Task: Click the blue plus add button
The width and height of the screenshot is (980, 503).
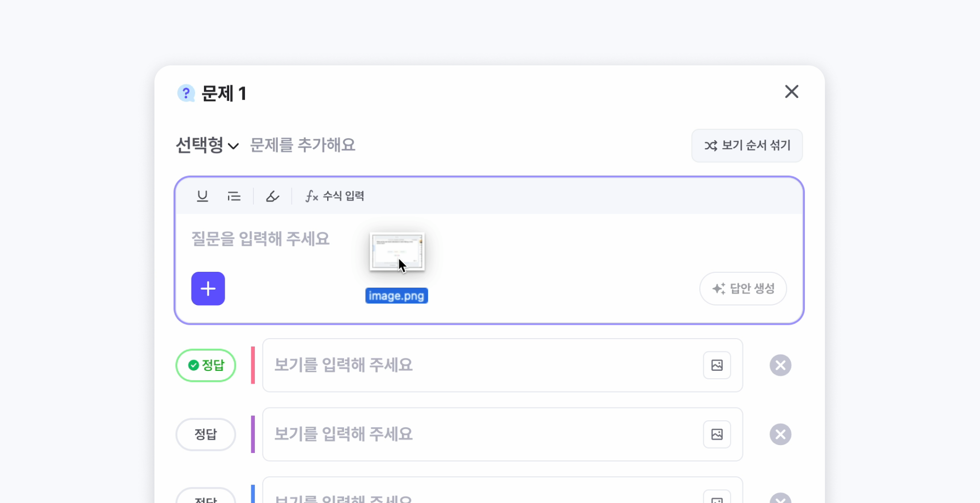Action: click(x=208, y=289)
